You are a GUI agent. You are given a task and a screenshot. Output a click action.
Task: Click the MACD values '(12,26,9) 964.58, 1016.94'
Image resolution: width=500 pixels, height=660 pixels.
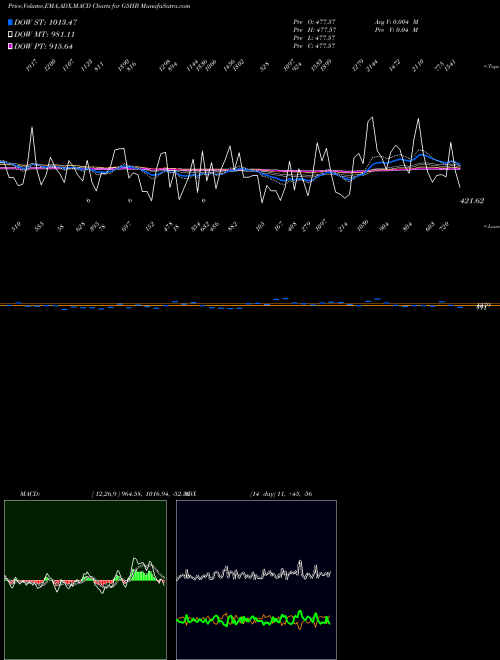click(130, 494)
